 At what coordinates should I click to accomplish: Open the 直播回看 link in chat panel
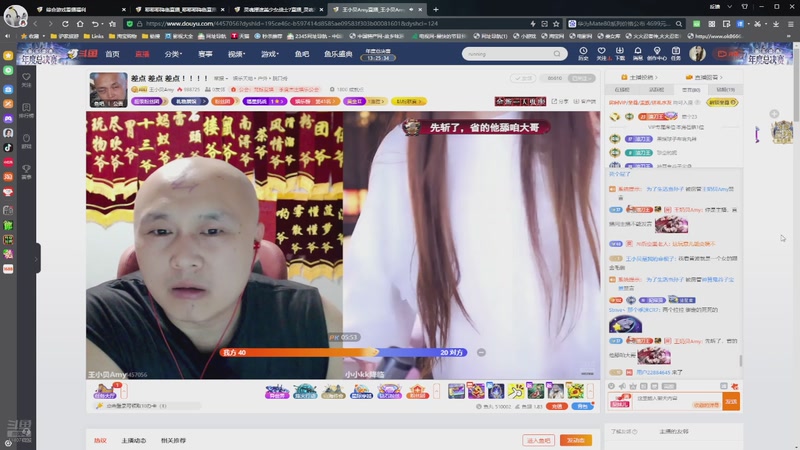click(x=704, y=77)
